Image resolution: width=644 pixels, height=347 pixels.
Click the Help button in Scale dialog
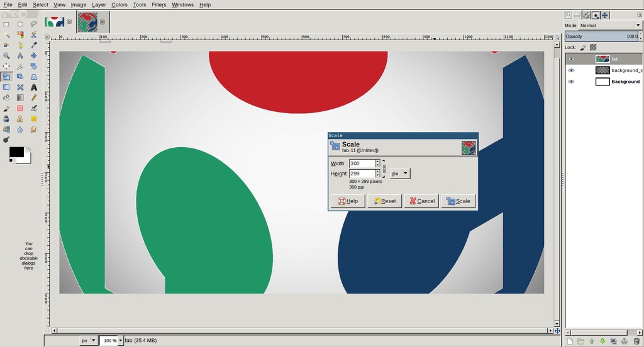tap(348, 201)
